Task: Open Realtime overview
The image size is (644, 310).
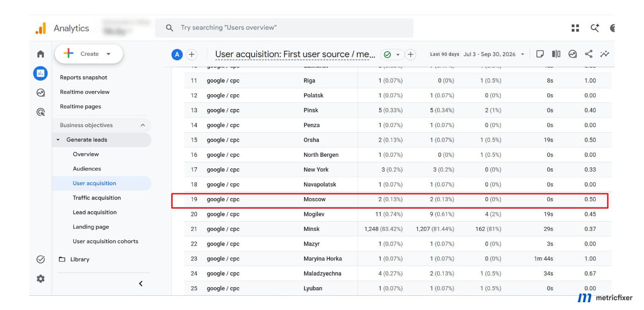Action: 85,92
